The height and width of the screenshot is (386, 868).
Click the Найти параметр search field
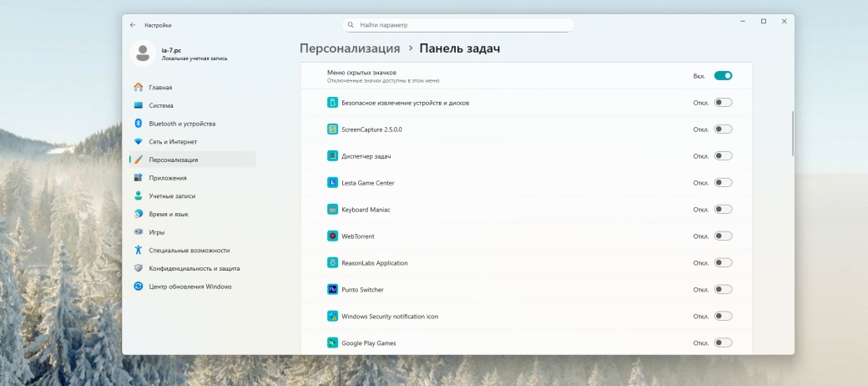coord(458,25)
